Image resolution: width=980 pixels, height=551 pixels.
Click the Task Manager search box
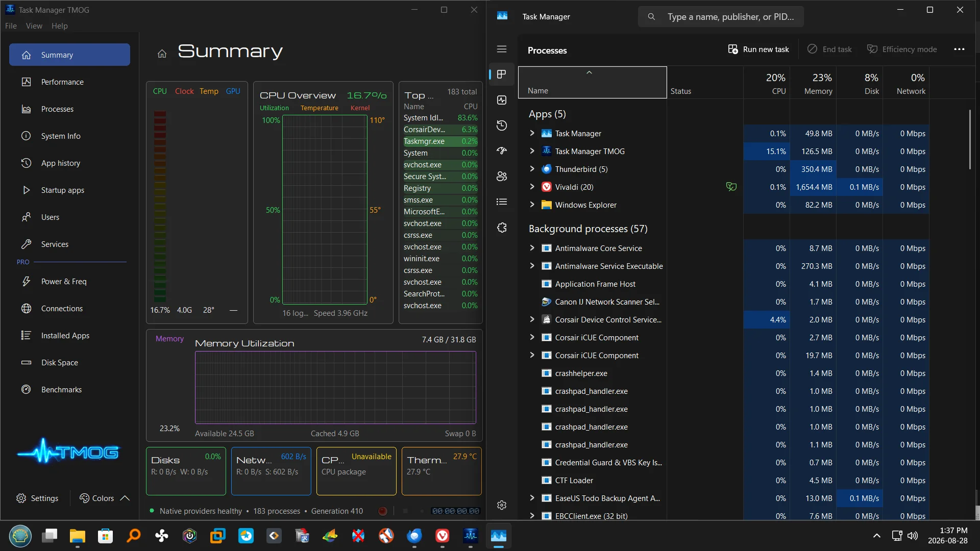[x=721, y=16]
